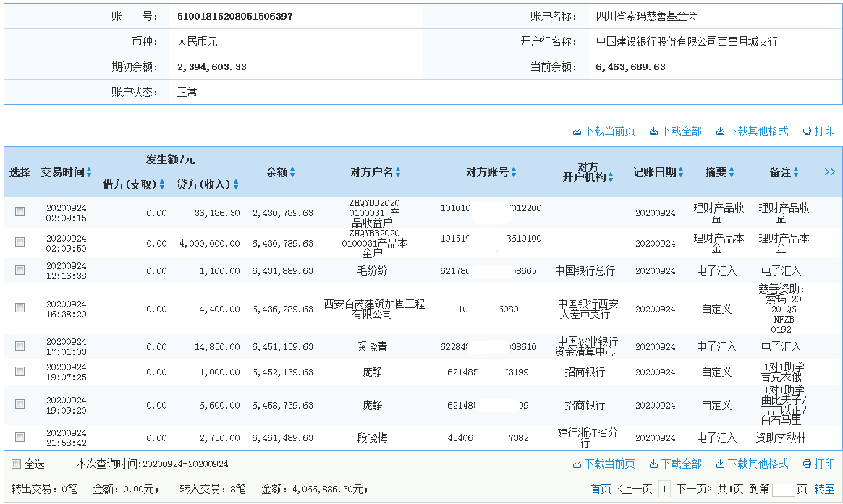Click the print (打印) icon at top
Screen dimensions: 843x504
click(x=818, y=131)
